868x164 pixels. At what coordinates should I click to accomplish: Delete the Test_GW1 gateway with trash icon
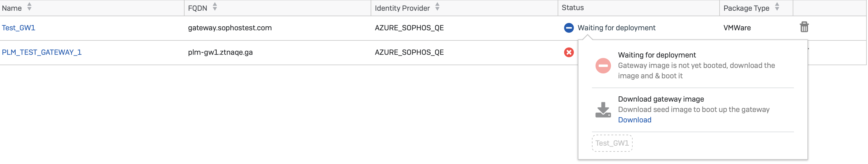point(804,27)
